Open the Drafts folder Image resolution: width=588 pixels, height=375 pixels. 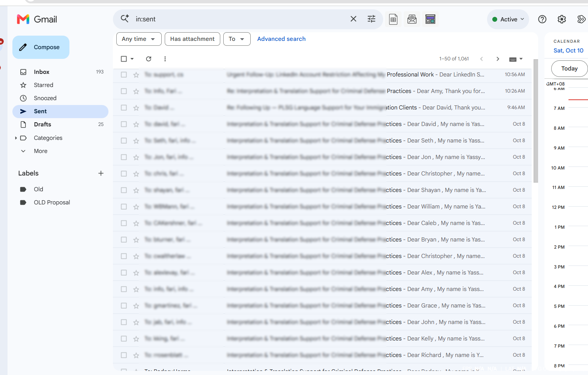[60, 124]
